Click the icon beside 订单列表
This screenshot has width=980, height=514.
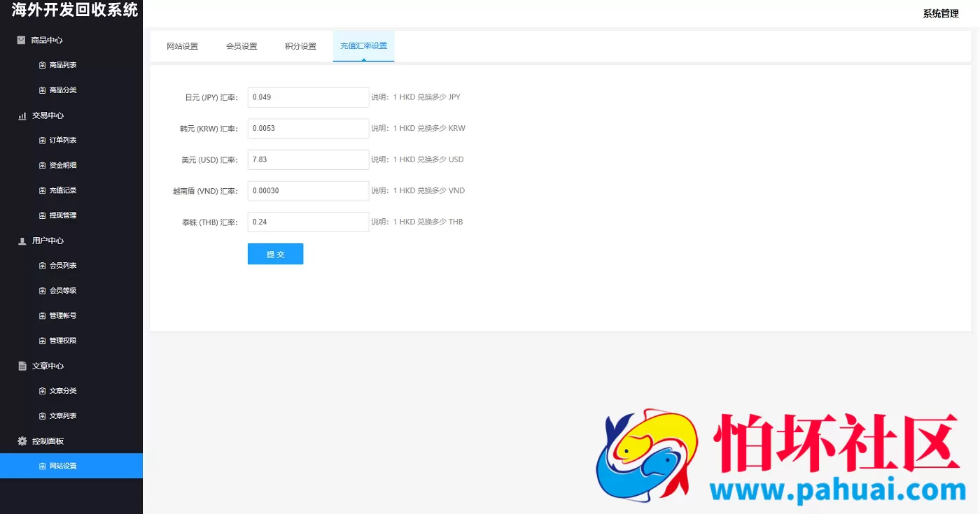click(x=42, y=141)
